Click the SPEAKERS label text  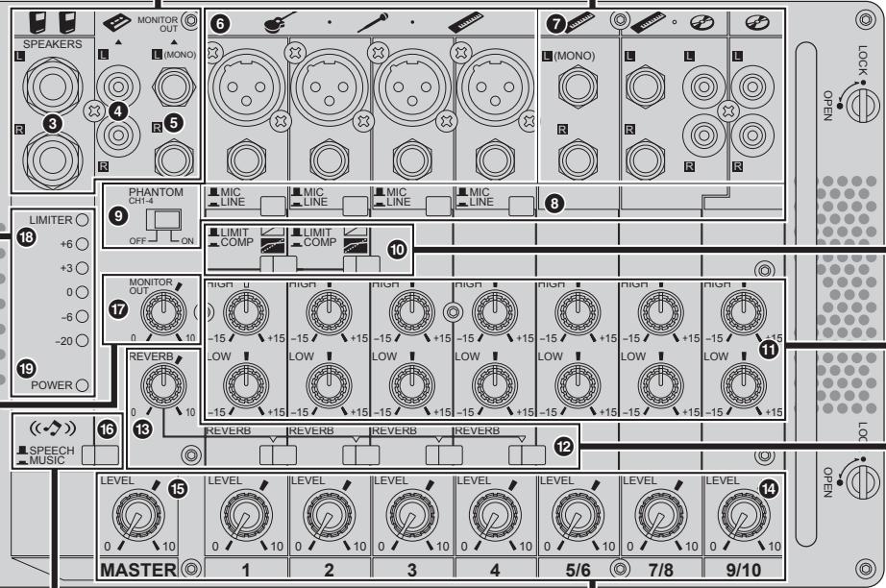pos(53,44)
